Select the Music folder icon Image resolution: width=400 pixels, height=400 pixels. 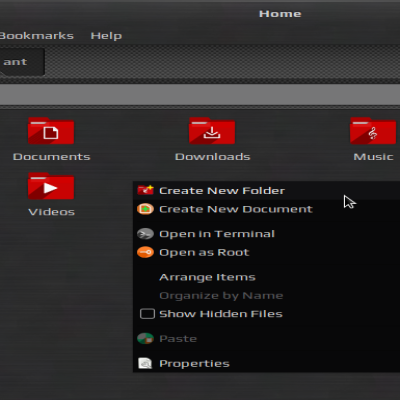[373, 131]
